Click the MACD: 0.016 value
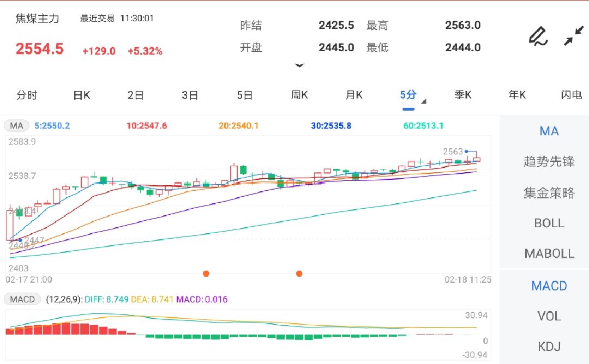 click(x=202, y=300)
